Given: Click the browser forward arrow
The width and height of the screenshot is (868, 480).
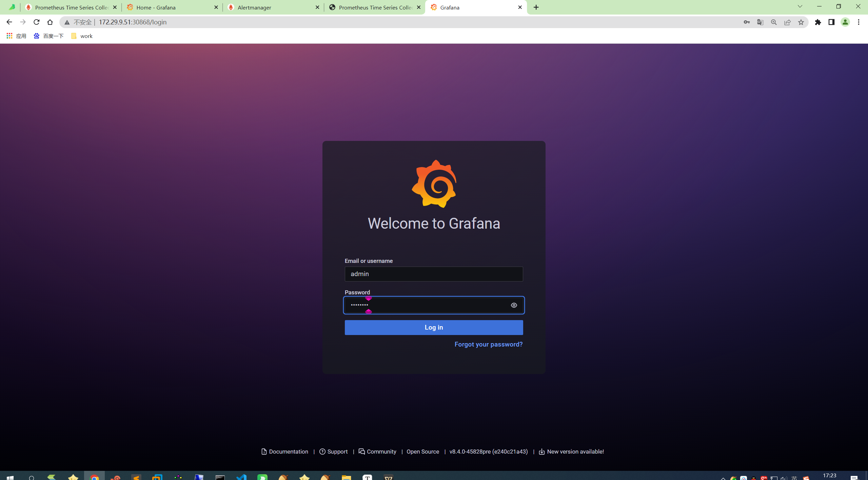Looking at the screenshot, I should coord(23,22).
